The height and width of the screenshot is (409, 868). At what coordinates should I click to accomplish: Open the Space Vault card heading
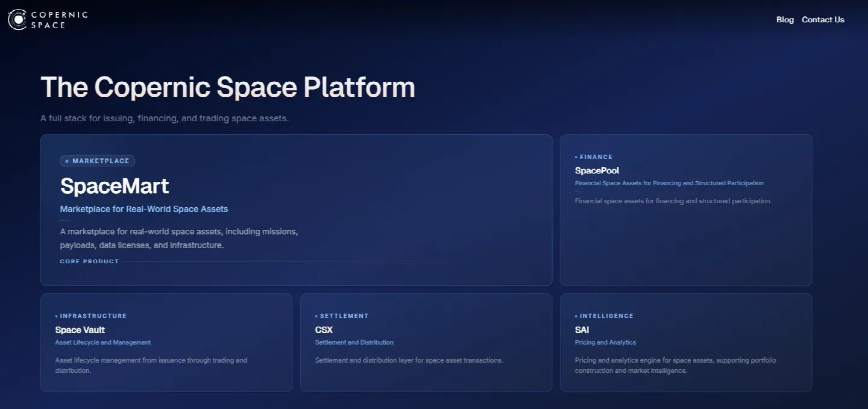pos(80,330)
